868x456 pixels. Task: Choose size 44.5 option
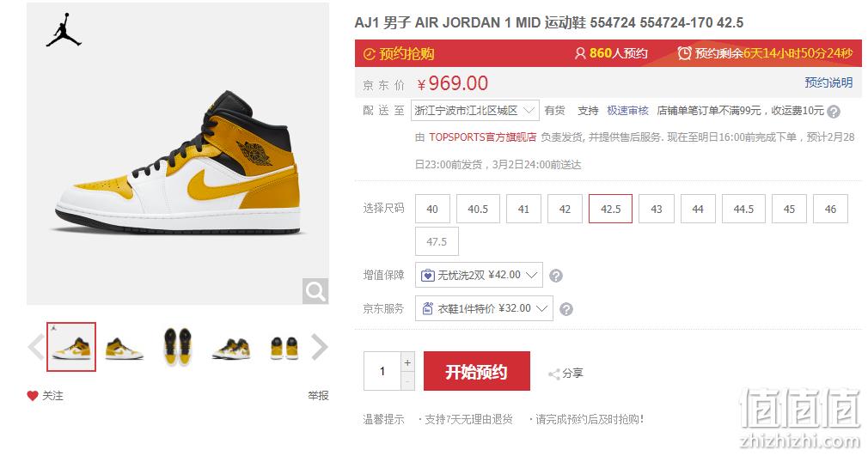(743, 210)
